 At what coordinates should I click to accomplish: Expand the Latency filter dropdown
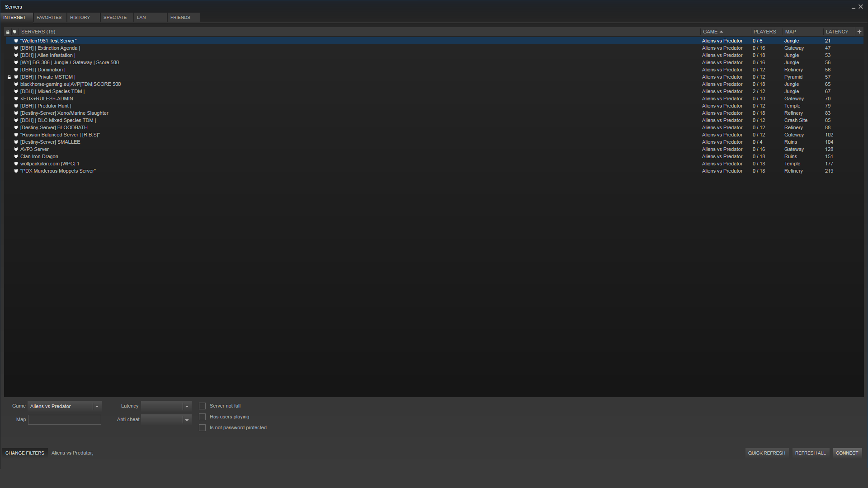point(186,406)
